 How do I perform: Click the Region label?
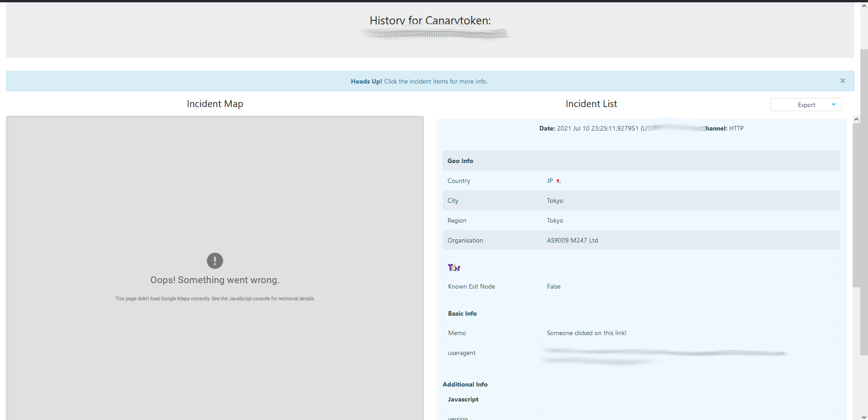pyautogui.click(x=457, y=220)
